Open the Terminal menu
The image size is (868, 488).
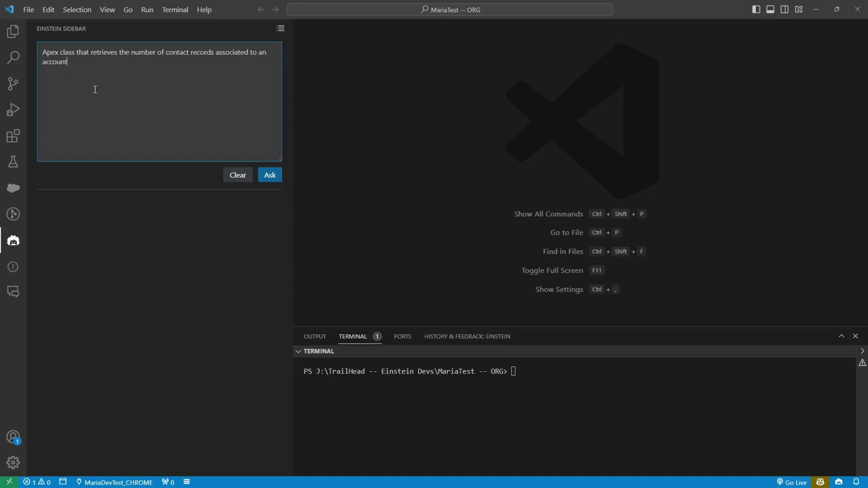(175, 9)
